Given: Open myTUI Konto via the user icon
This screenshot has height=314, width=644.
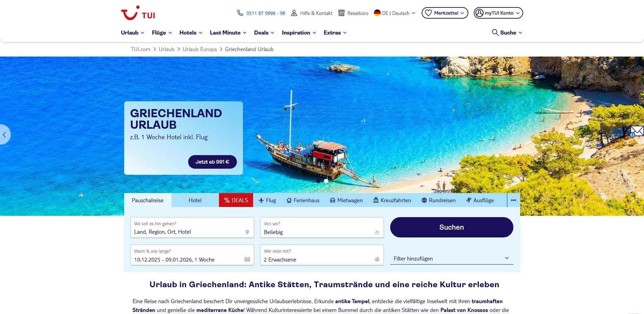Looking at the screenshot, I should [480, 13].
